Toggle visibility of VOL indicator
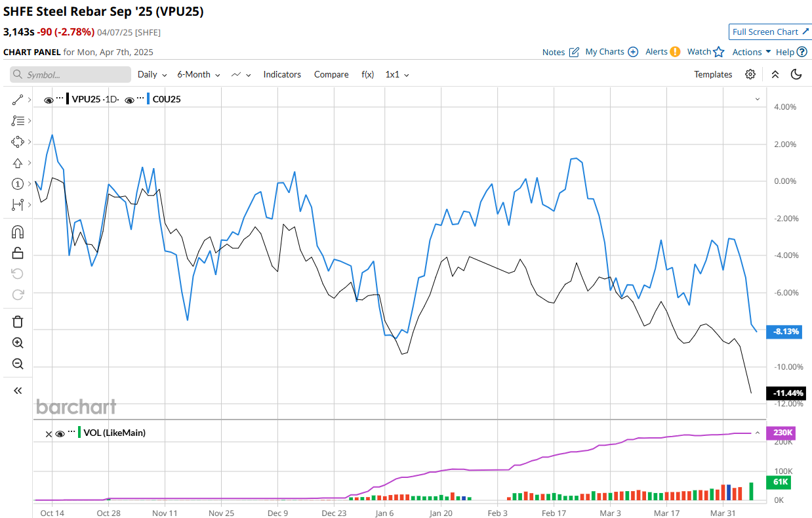The image size is (812, 518). pyautogui.click(x=60, y=433)
